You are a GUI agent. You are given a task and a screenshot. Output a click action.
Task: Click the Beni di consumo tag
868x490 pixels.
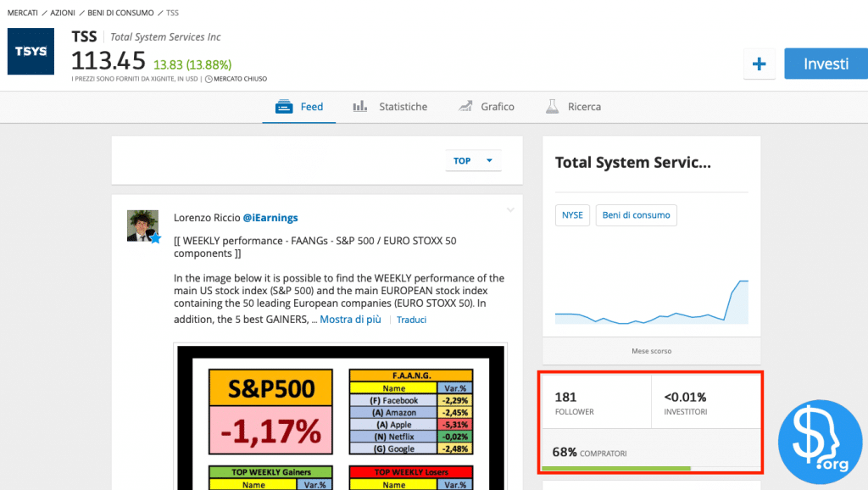pyautogui.click(x=636, y=215)
